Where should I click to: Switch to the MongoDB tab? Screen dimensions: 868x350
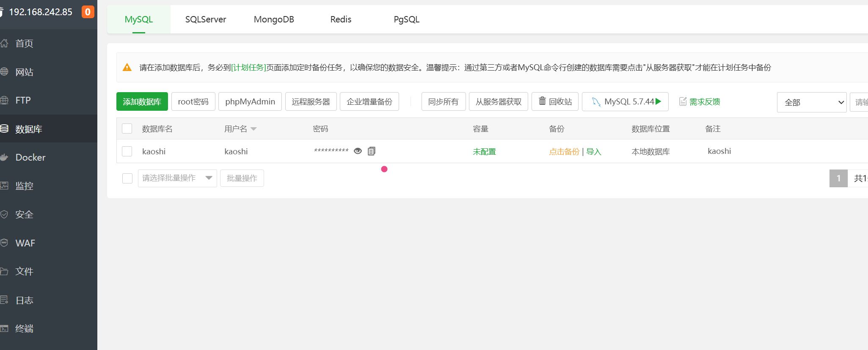(274, 19)
